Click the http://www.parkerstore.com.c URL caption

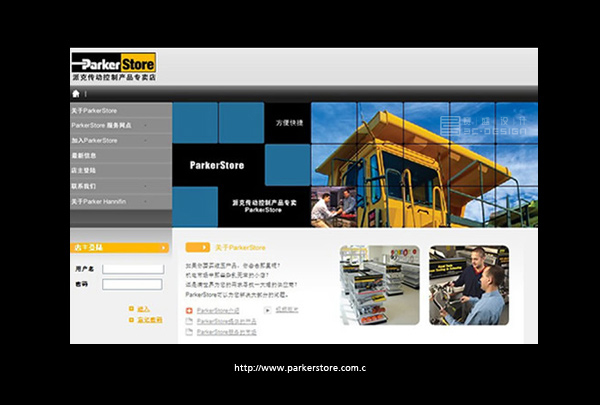pos(300,368)
